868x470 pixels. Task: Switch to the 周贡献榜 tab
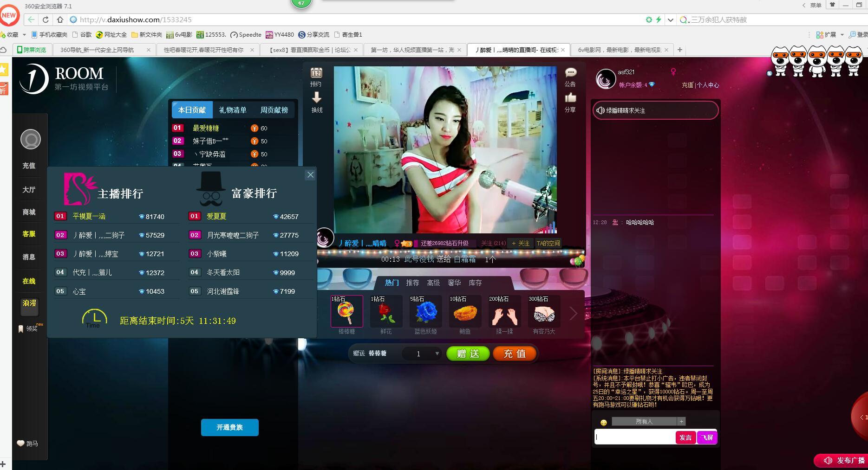pos(274,110)
